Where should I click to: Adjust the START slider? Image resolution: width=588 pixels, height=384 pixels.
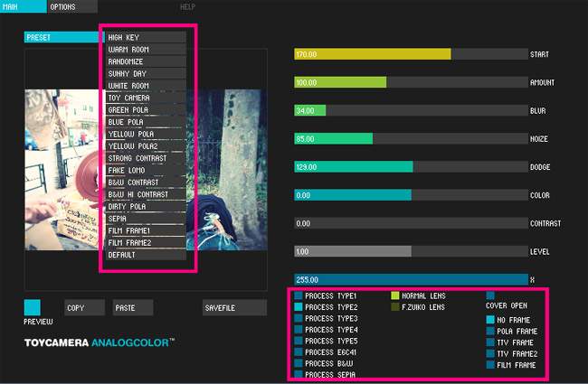tap(411, 54)
